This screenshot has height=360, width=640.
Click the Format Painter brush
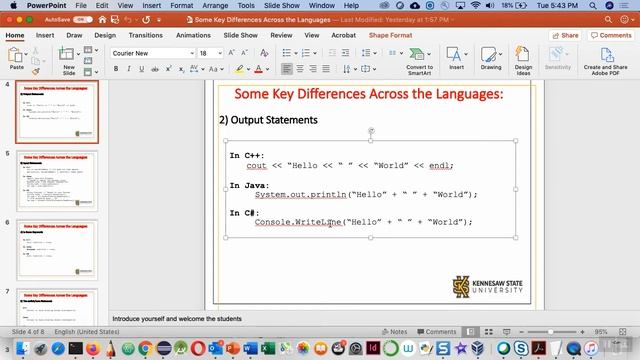[x=36, y=72]
